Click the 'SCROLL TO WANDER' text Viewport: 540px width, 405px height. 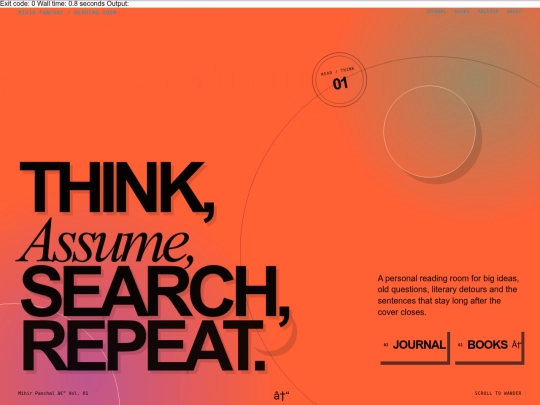(498, 393)
